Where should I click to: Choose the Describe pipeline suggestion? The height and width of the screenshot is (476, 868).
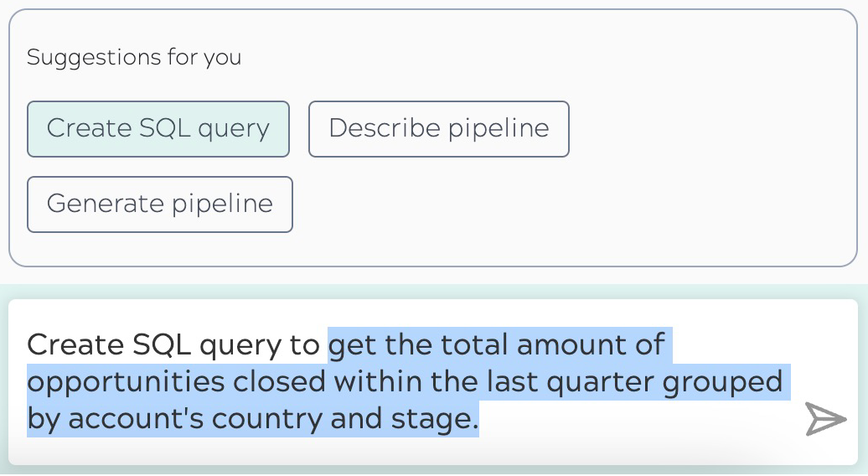(439, 129)
